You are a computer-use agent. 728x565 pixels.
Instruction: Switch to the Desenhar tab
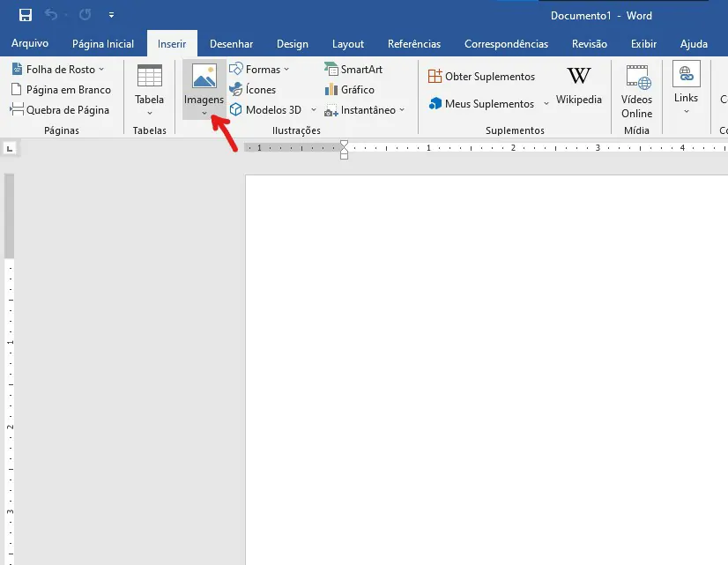pyautogui.click(x=231, y=44)
